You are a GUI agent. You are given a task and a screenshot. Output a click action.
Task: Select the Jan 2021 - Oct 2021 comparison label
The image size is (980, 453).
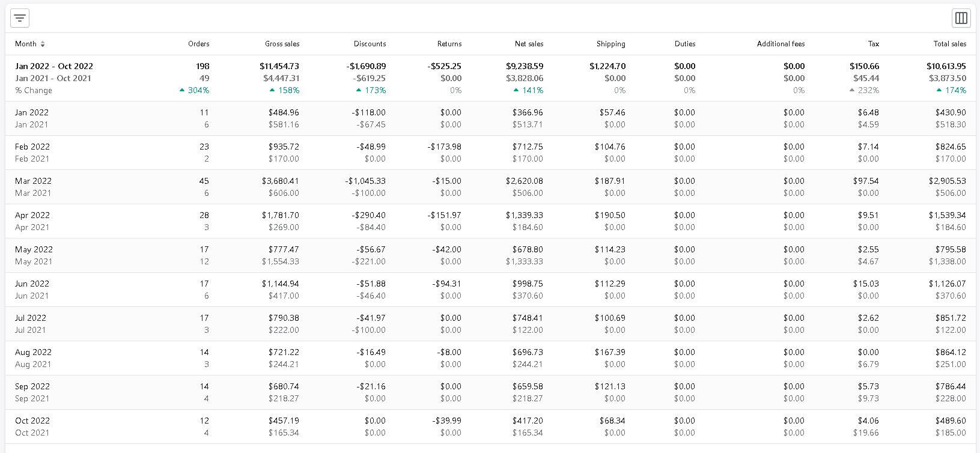tap(53, 78)
